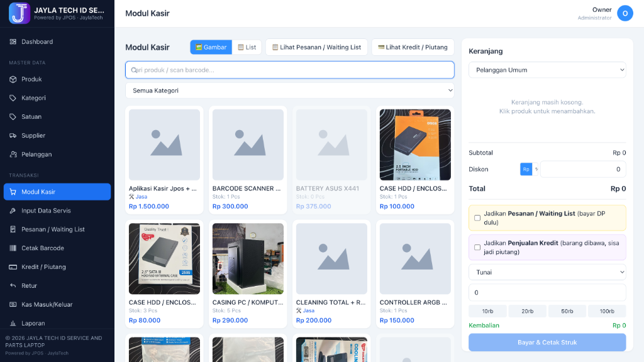Click Jasa tools icon on CLEANING TOTAL card
This screenshot has width=644, height=362.
(x=299, y=310)
